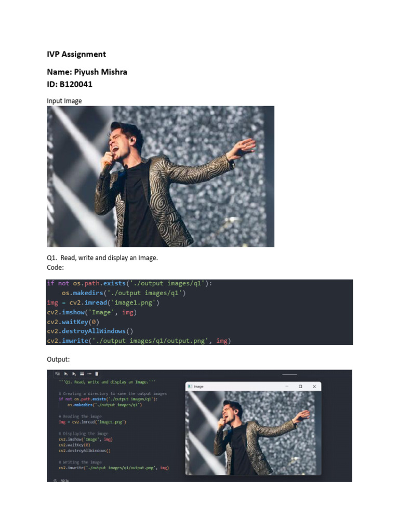Screen dimensions: 399x532
Task: Click the Run by Line cell toolbar icon
Action: coord(57,374)
